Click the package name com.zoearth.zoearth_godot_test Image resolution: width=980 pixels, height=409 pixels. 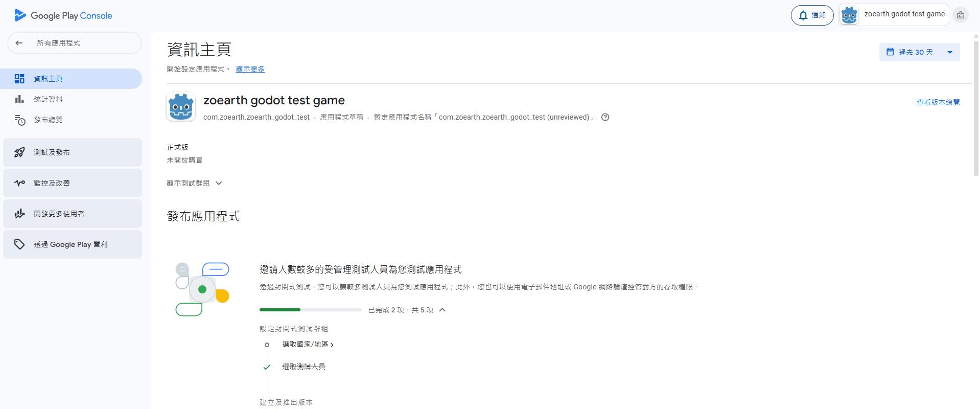point(256,117)
